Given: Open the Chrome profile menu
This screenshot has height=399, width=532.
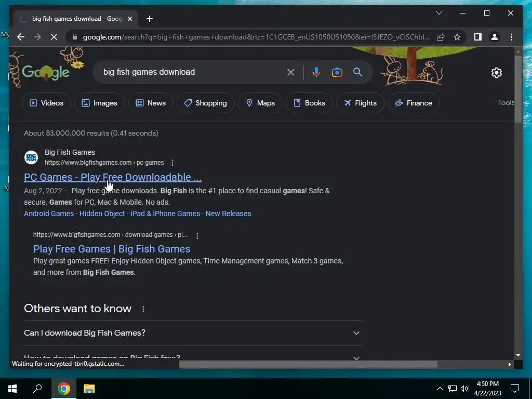Looking at the screenshot, I should [495, 37].
